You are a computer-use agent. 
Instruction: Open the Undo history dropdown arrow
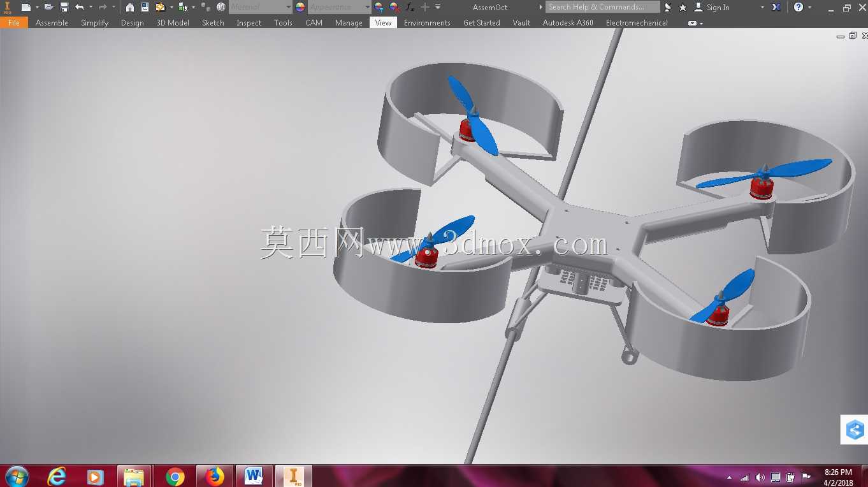[90, 7]
